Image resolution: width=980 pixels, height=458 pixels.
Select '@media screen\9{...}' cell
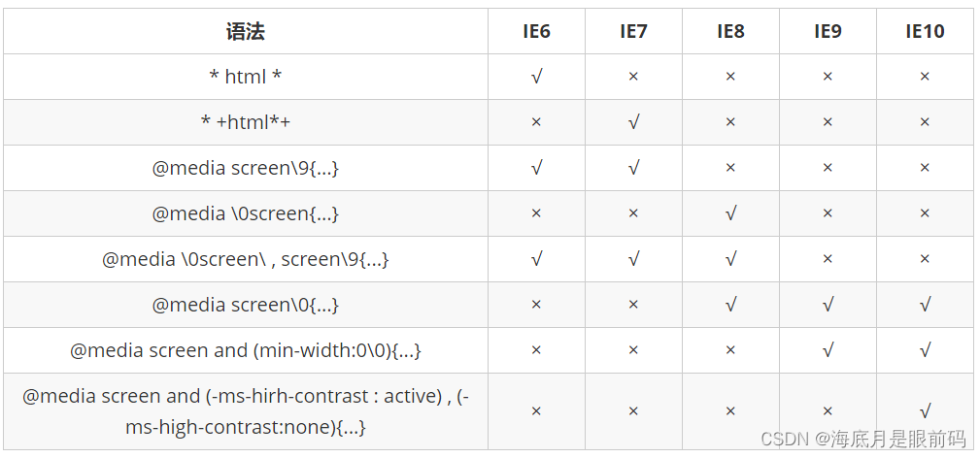[246, 168]
